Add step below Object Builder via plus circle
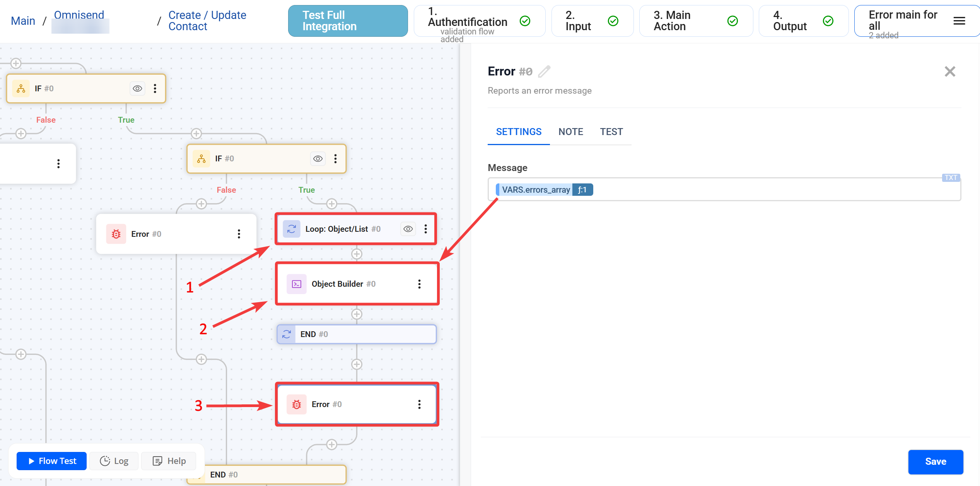Viewport: 980px width, 486px height. [x=357, y=314]
